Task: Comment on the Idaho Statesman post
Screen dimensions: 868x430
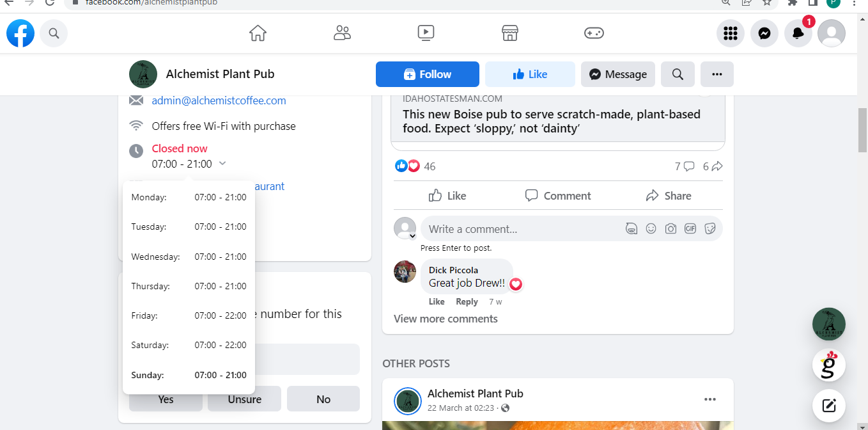Action: click(558, 196)
